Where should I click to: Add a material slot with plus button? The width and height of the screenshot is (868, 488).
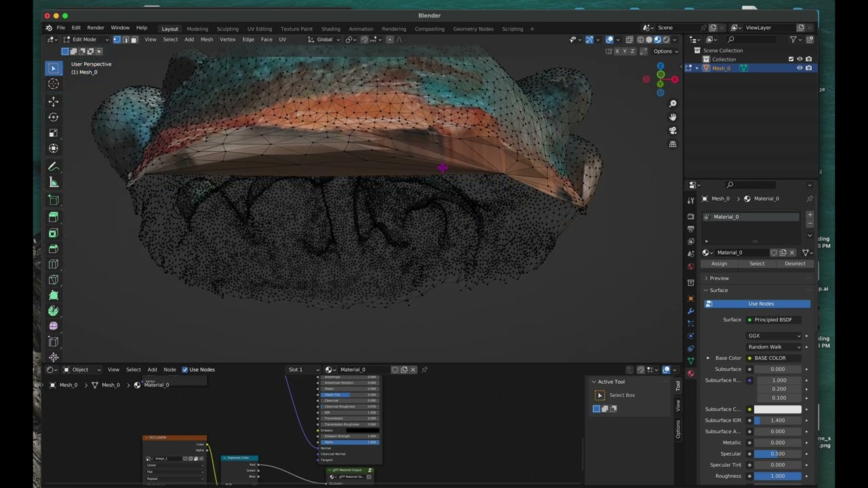click(x=810, y=215)
